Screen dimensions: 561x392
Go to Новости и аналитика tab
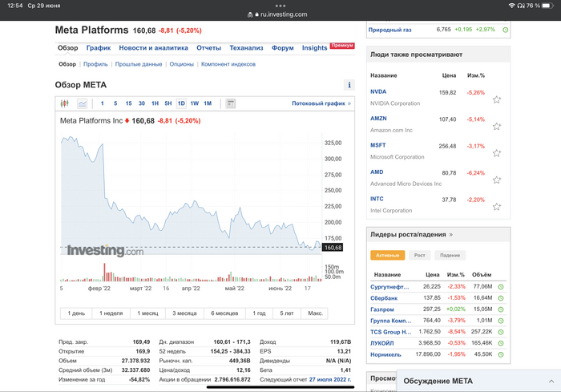(x=153, y=48)
